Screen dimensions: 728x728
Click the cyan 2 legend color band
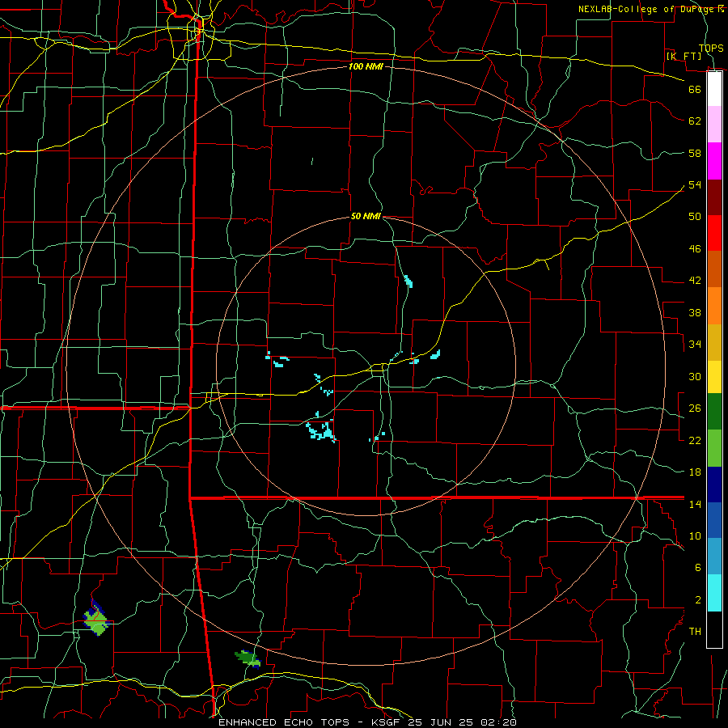(x=714, y=593)
